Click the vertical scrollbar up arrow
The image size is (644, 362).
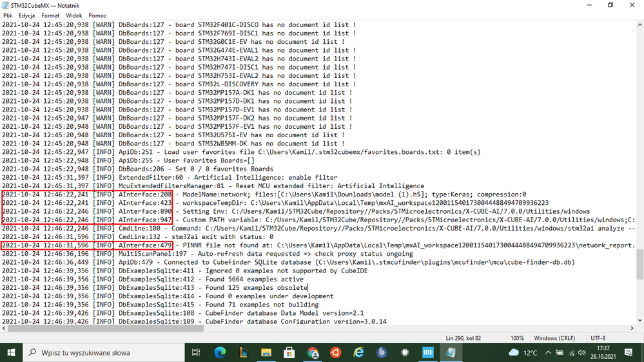640,24
